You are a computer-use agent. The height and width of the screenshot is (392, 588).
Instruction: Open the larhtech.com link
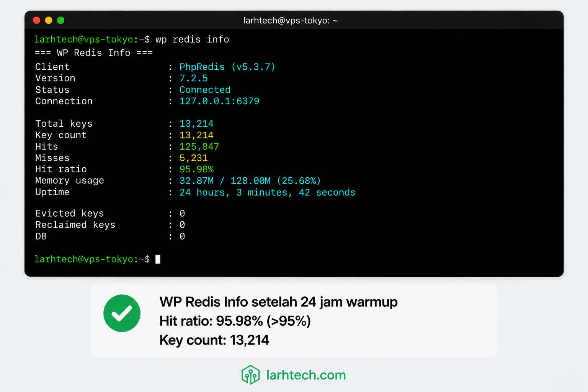pos(306,375)
